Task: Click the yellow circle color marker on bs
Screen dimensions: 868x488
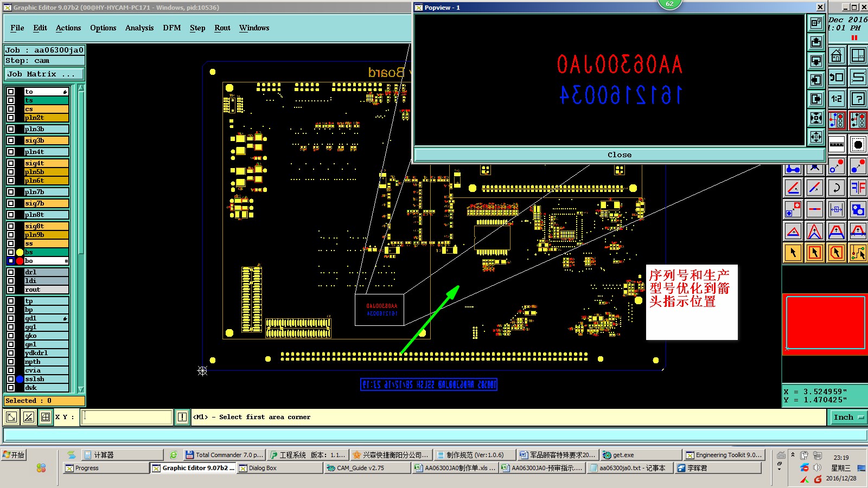Action: tap(20, 252)
